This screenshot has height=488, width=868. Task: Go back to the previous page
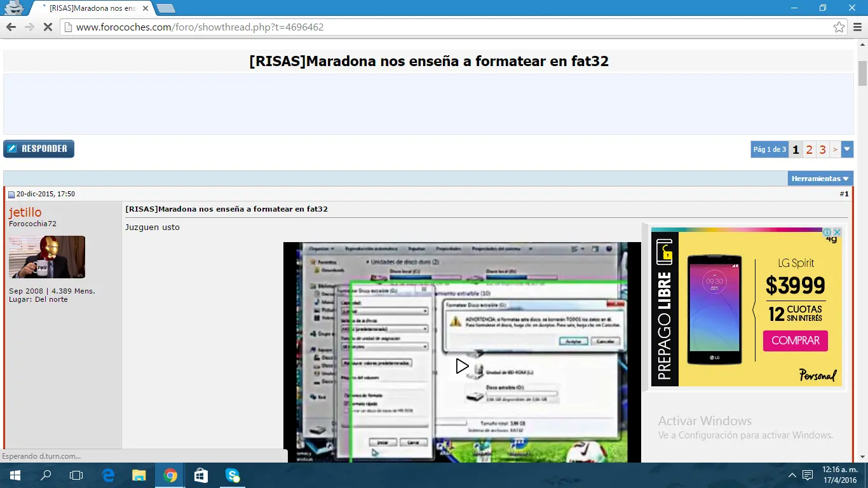(x=11, y=27)
